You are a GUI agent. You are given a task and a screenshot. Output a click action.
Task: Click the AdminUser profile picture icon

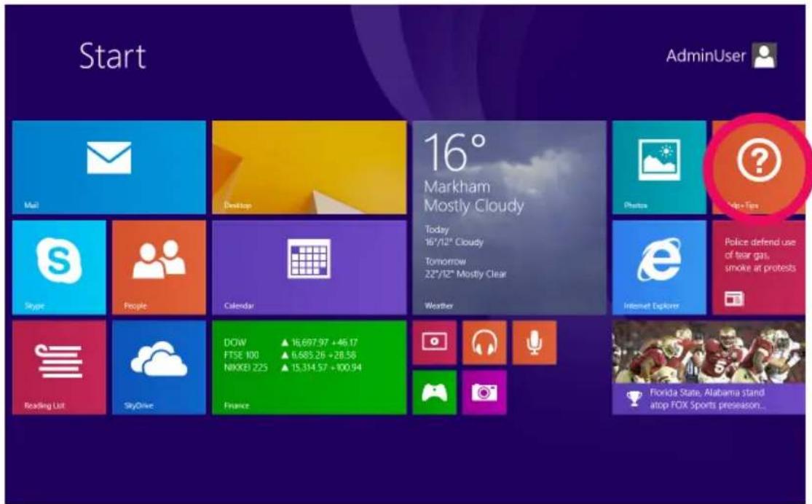[x=765, y=55]
